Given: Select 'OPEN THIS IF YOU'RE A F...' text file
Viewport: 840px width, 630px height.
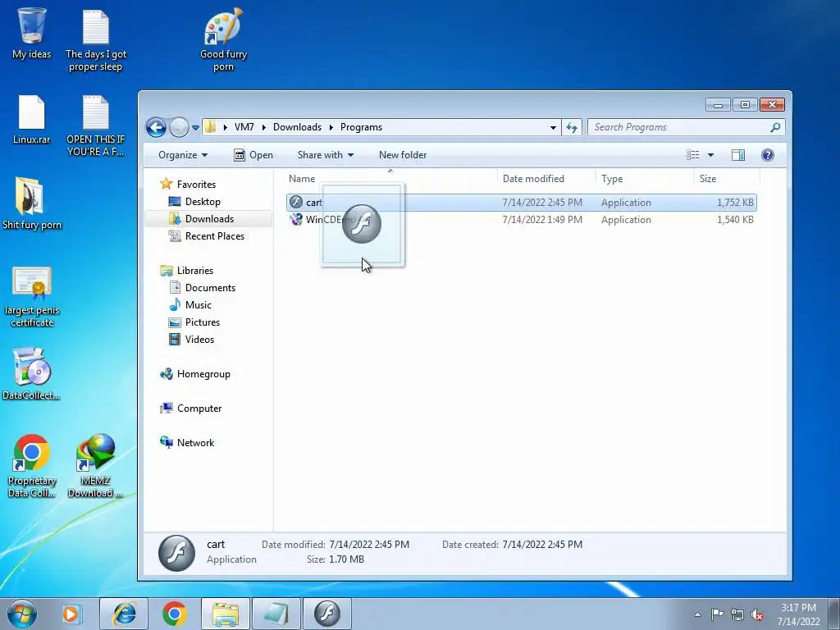Looking at the screenshot, I should (96, 126).
